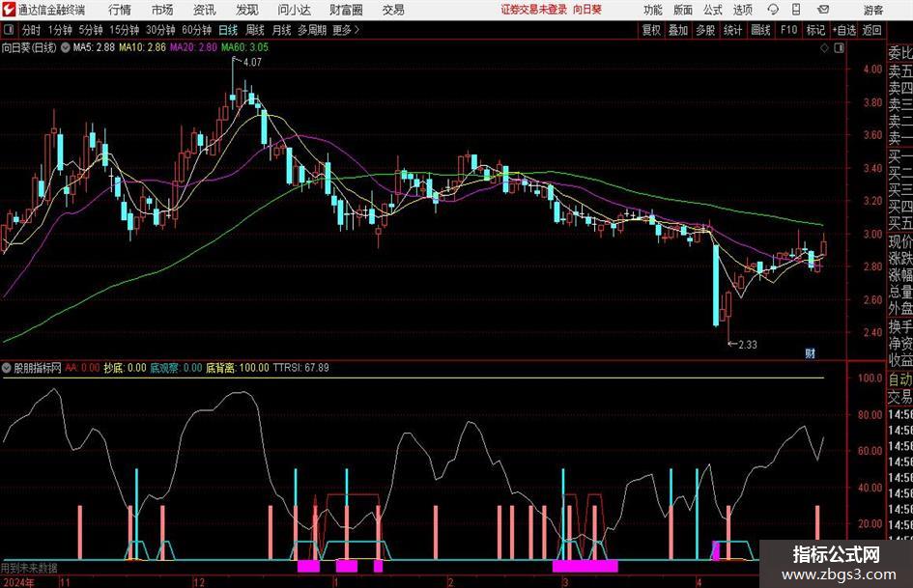Click the headset customer service icon
Screen dimensions: 913x588
click(773, 10)
